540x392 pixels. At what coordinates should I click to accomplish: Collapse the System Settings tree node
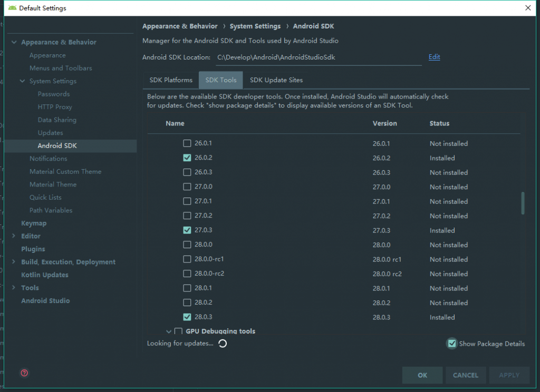tap(22, 81)
